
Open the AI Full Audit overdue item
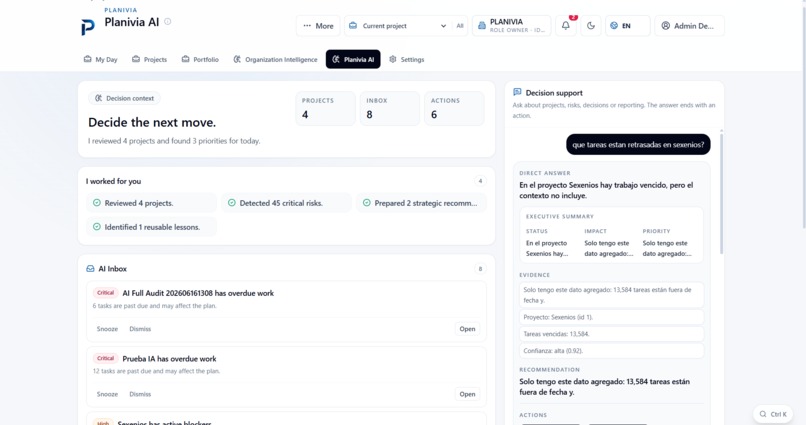click(467, 329)
